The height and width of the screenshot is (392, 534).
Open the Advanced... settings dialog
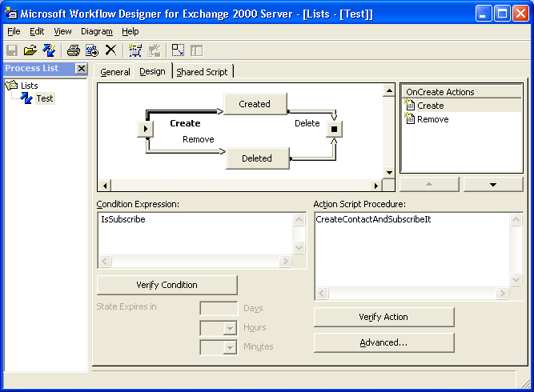coord(383,342)
